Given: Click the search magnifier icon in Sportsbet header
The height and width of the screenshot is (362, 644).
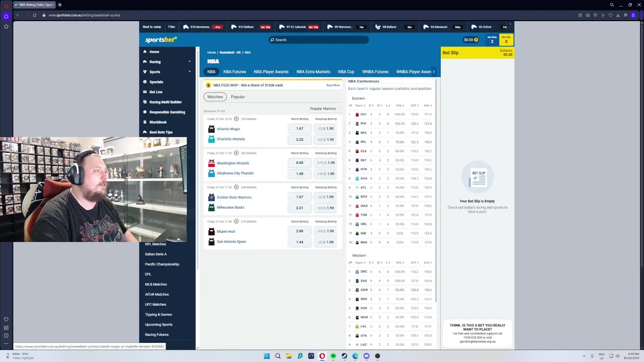Looking at the screenshot, I should (x=272, y=40).
